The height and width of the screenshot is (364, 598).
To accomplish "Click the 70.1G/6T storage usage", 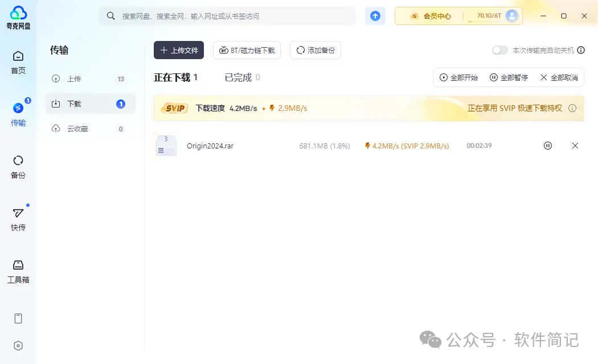I will click(x=489, y=15).
